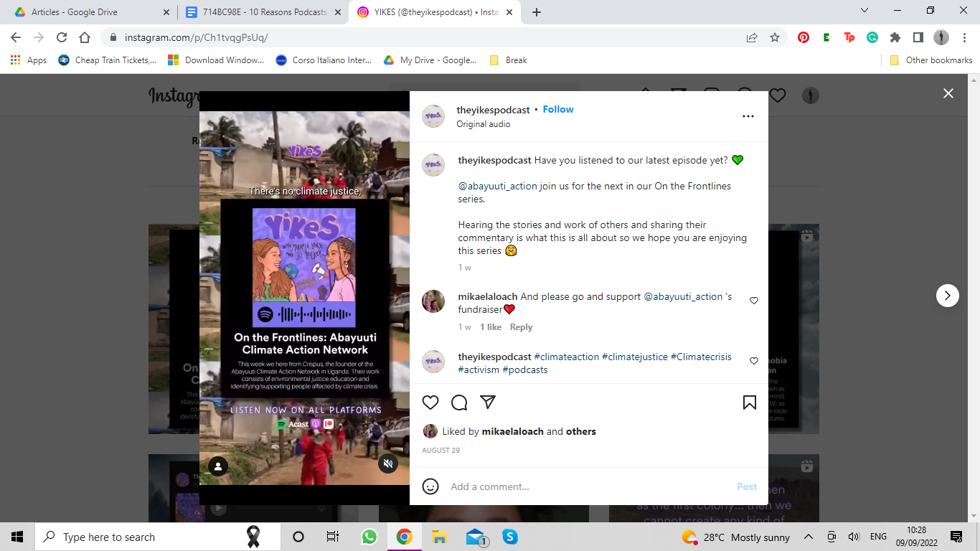
Task: Follow theyikespodcast account
Action: 557,110
